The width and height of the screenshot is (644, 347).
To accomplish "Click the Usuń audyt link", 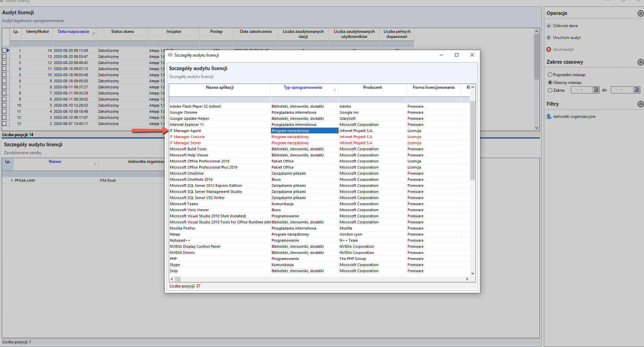I will click(x=563, y=49).
